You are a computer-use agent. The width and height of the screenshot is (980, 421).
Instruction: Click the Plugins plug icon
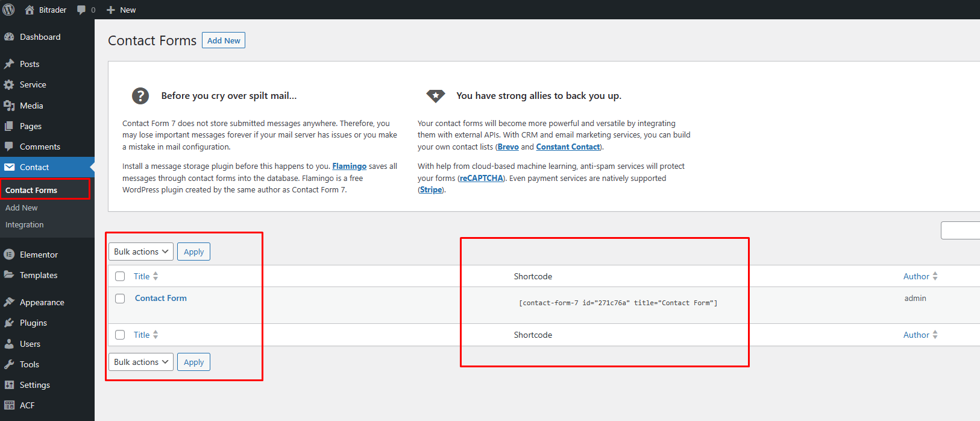point(9,323)
